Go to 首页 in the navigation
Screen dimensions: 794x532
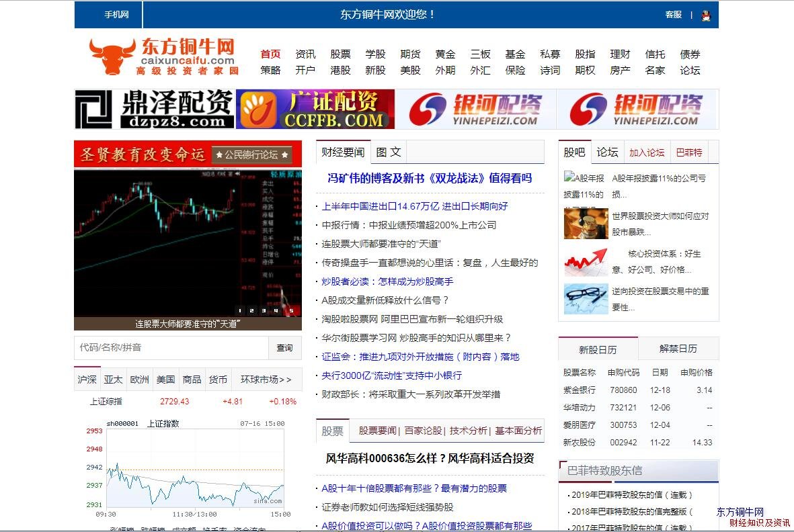point(270,54)
